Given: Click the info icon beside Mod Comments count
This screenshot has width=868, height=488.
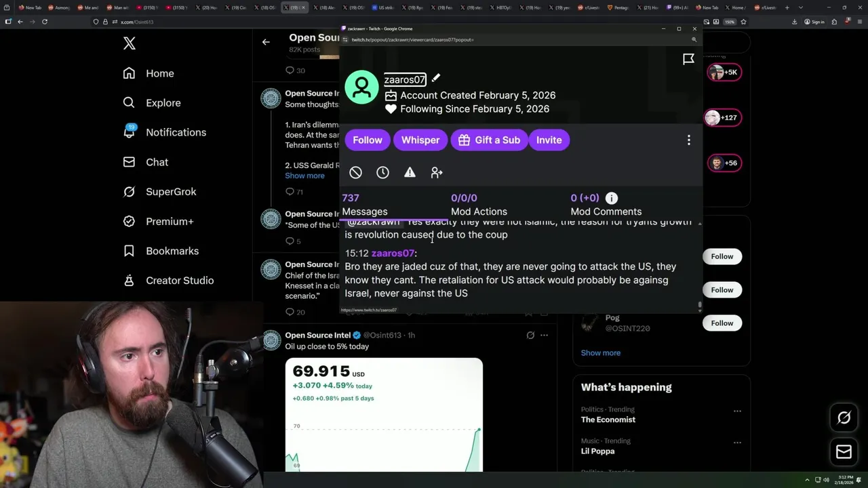Looking at the screenshot, I should [612, 198].
